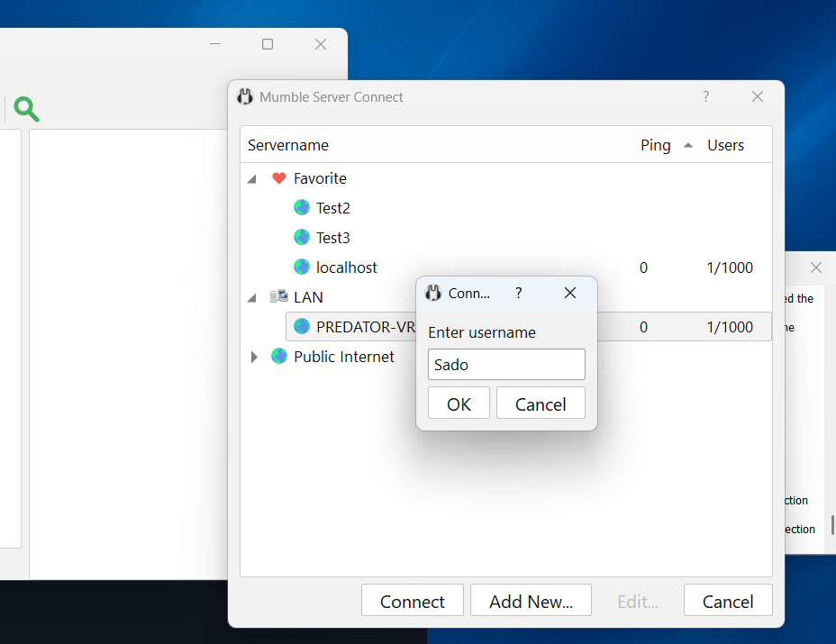Screen dimensions: 836x644
Task: Click the globe icon beside Test3
Action: 302,238
